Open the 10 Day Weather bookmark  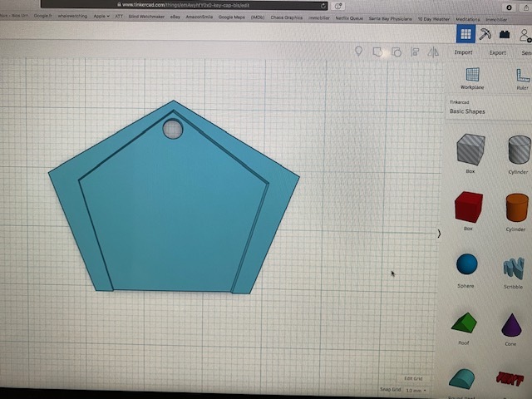pos(434,19)
